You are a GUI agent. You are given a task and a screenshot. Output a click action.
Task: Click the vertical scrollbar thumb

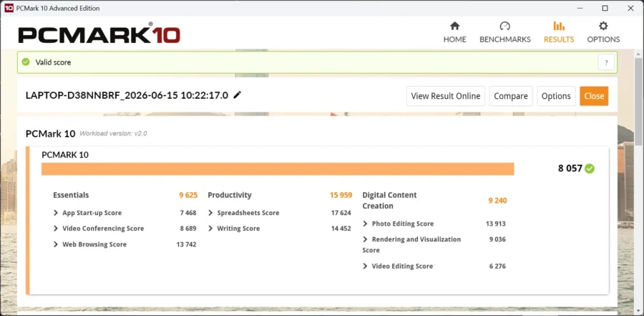[x=639, y=102]
